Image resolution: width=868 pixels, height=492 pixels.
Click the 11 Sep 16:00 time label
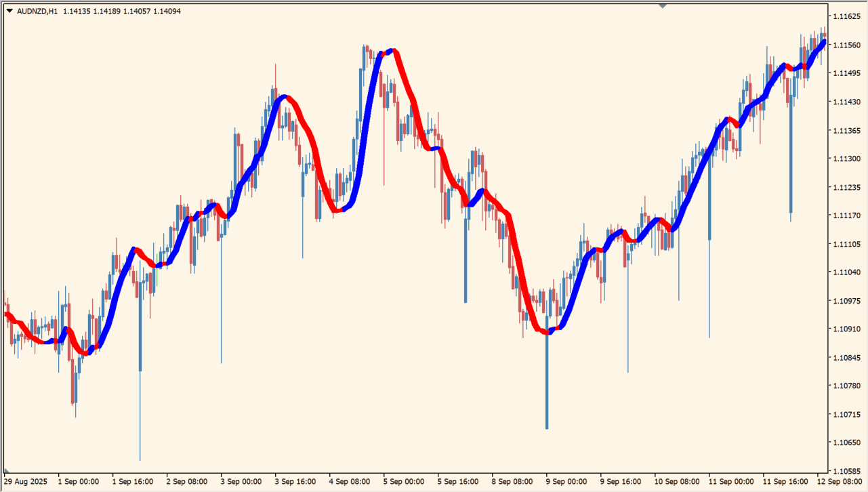783,482
